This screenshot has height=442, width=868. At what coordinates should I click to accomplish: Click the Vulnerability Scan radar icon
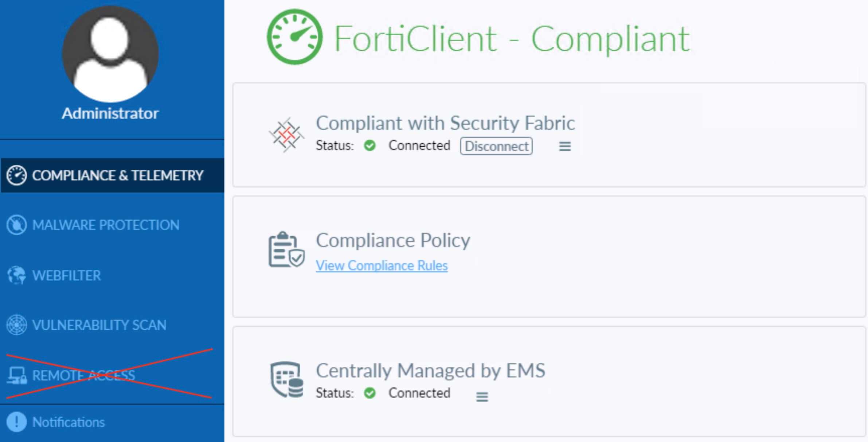tap(16, 325)
